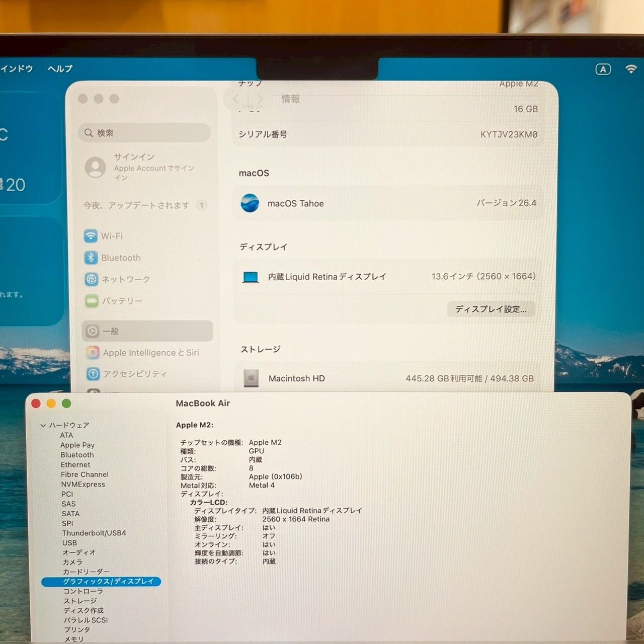Select SAS in hardware list
Screen dimensions: 644x644
click(x=68, y=504)
